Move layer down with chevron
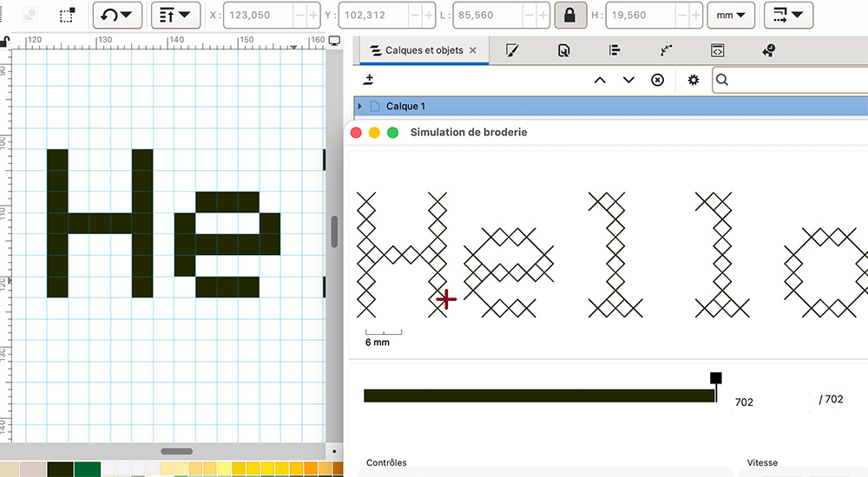The width and height of the screenshot is (868, 477). coord(628,80)
